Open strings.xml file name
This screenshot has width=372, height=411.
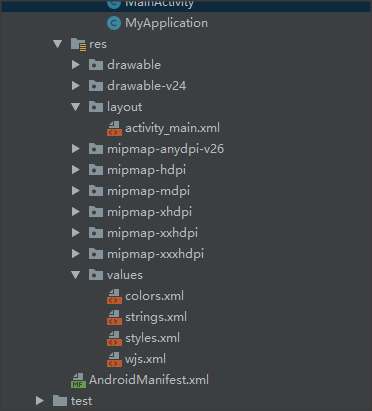click(x=156, y=317)
